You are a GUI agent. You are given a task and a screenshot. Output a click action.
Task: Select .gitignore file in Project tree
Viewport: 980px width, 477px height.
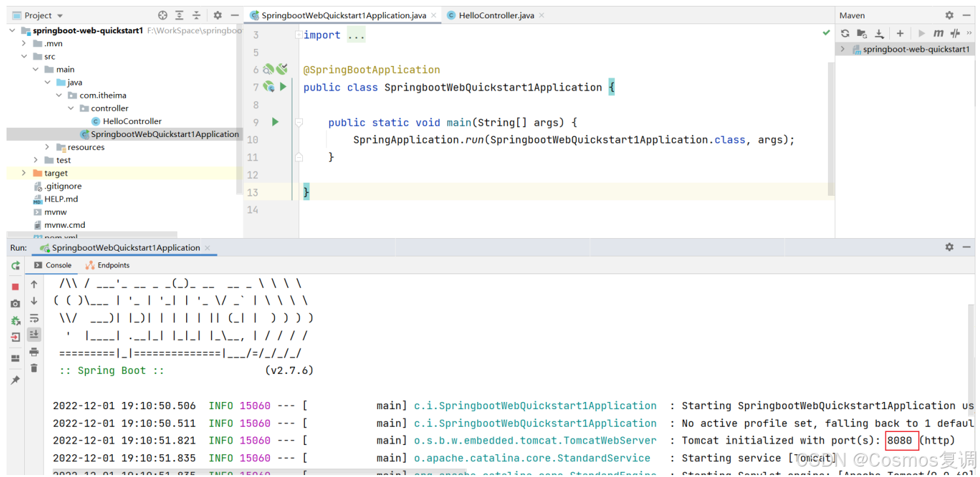click(x=57, y=186)
